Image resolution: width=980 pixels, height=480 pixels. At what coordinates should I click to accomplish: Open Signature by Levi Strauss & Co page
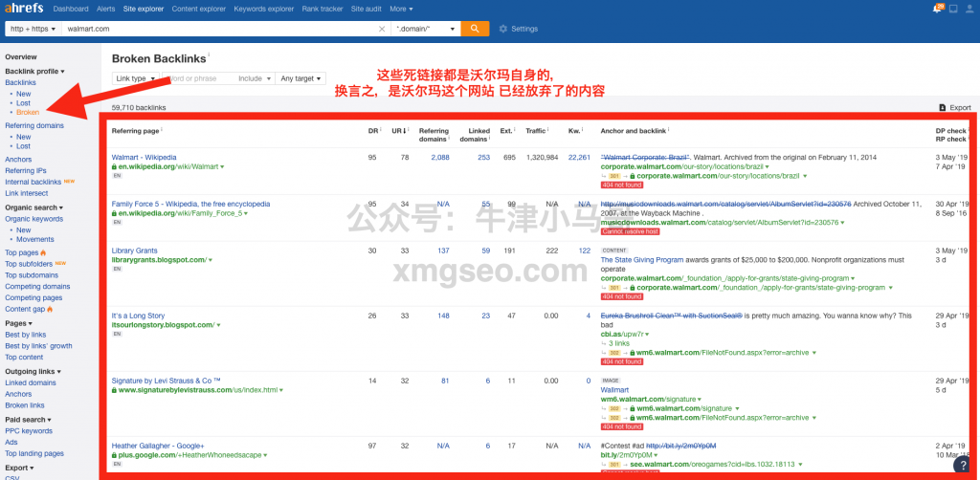pyautogui.click(x=167, y=381)
